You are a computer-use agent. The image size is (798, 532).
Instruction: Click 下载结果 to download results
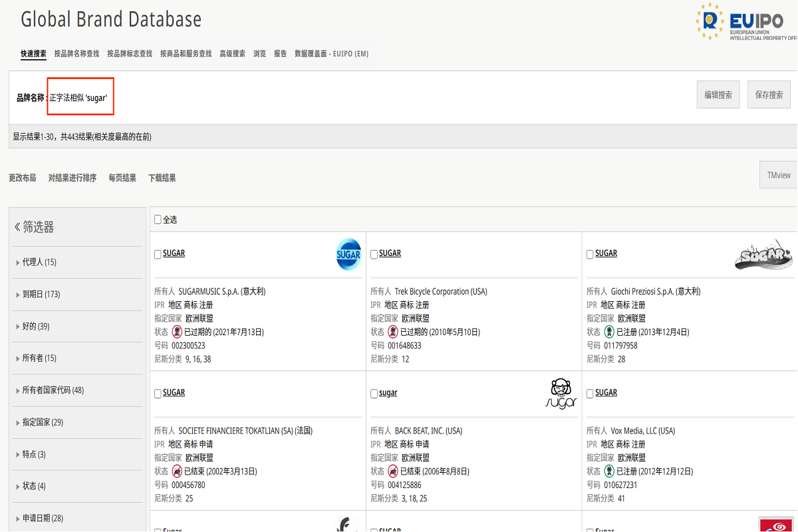tap(162, 178)
